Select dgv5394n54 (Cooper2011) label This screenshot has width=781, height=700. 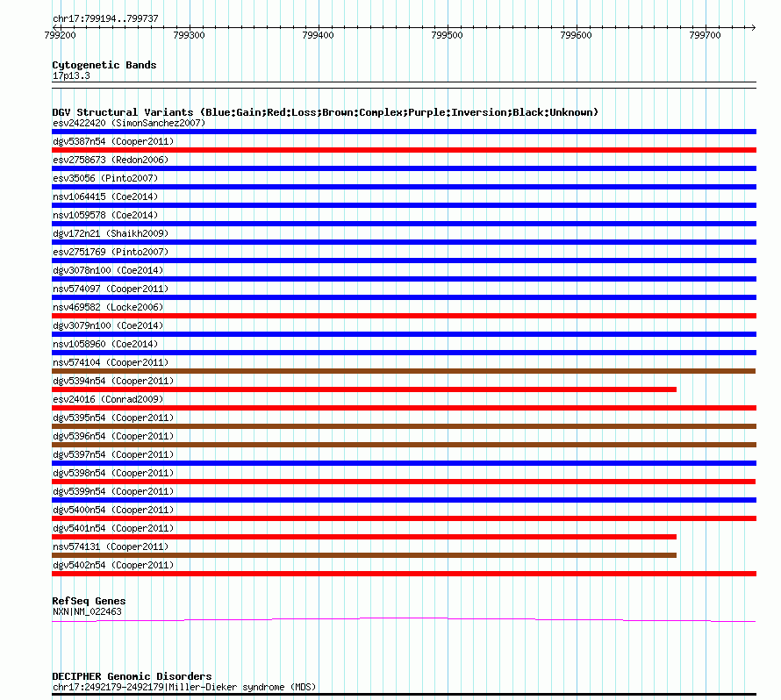tap(113, 381)
